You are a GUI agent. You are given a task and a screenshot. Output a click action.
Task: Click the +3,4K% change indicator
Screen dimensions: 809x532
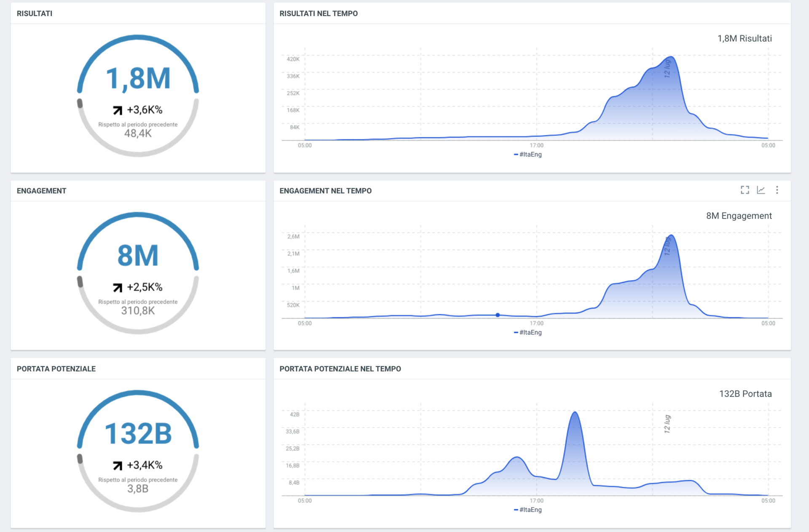(x=145, y=465)
